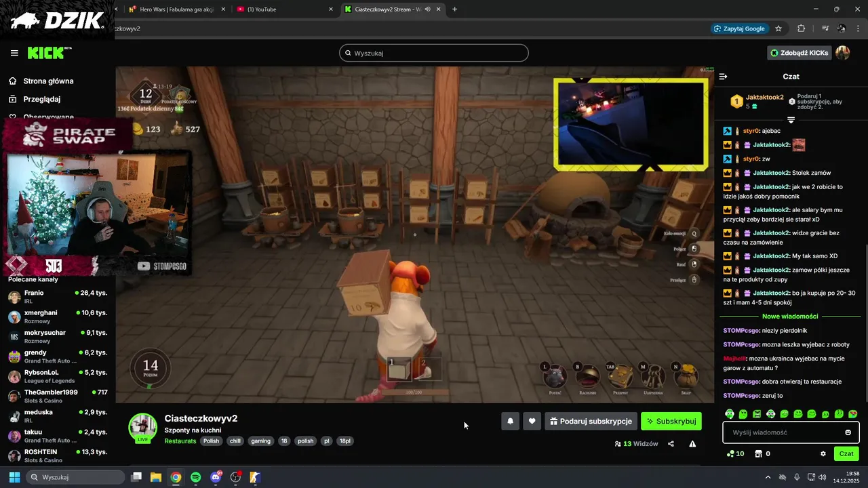Click the Wyszukaj search field
The image size is (868, 488).
coord(434,53)
